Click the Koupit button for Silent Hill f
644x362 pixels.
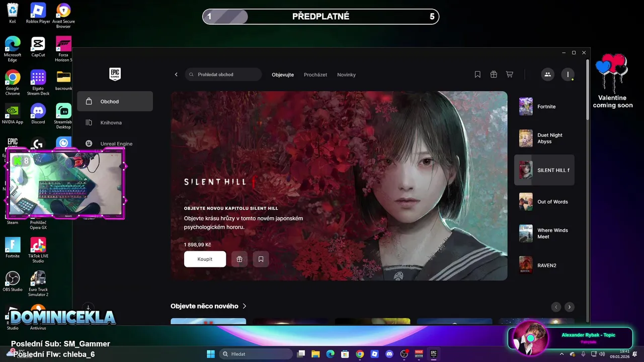coord(205,259)
